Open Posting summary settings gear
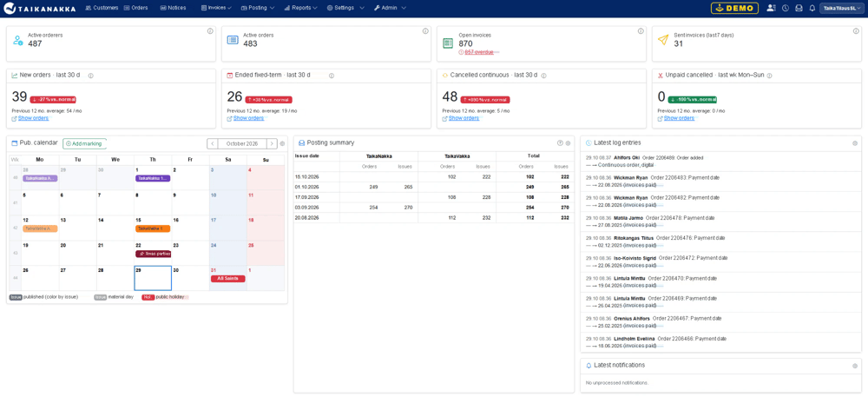This screenshot has height=397, width=868. coord(568,142)
